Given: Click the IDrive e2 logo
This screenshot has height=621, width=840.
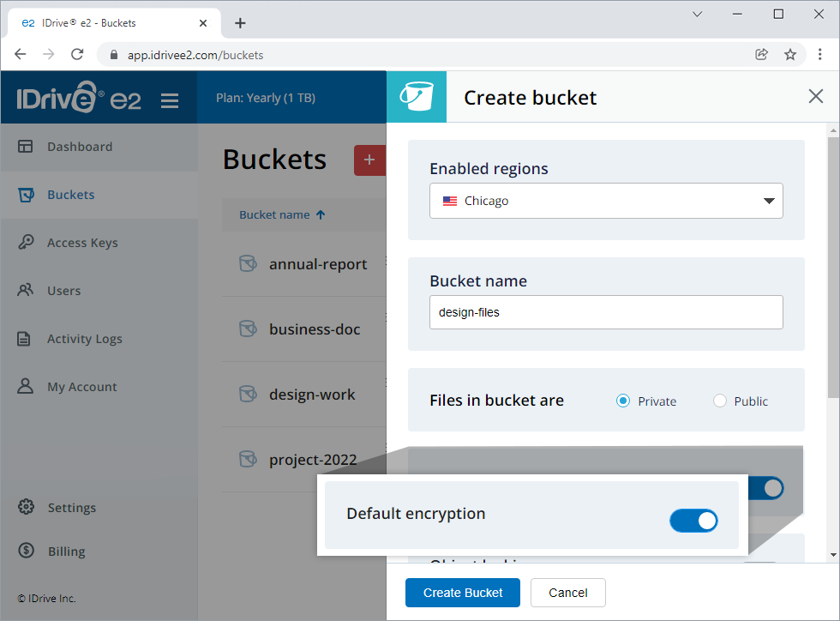Looking at the screenshot, I should pos(79,97).
